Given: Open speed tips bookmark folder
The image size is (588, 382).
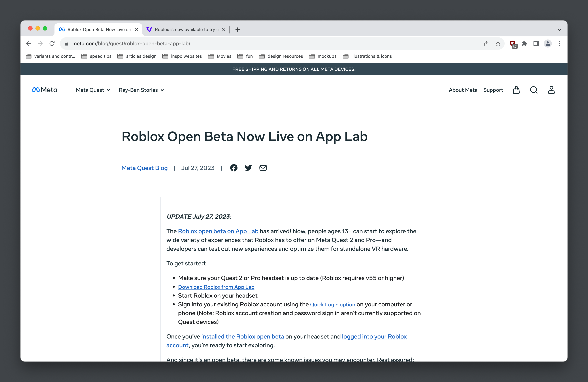Looking at the screenshot, I should point(96,56).
